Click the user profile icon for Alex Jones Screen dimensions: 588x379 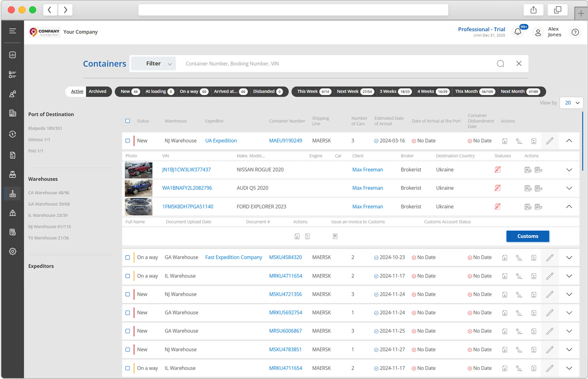[x=538, y=32]
